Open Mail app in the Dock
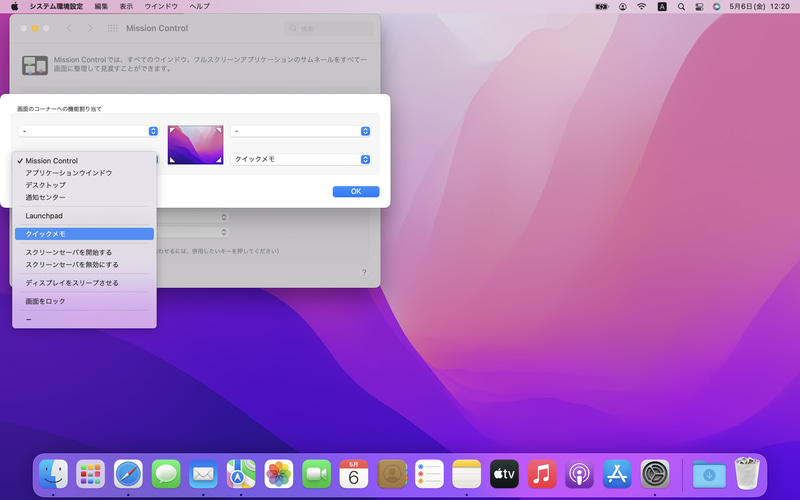Screen dimensions: 800x500 [203, 474]
